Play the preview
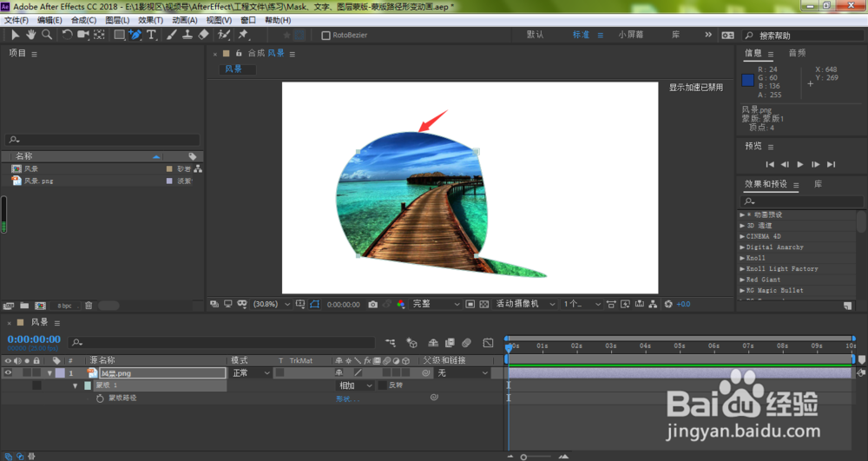The height and width of the screenshot is (461, 868). click(x=800, y=164)
